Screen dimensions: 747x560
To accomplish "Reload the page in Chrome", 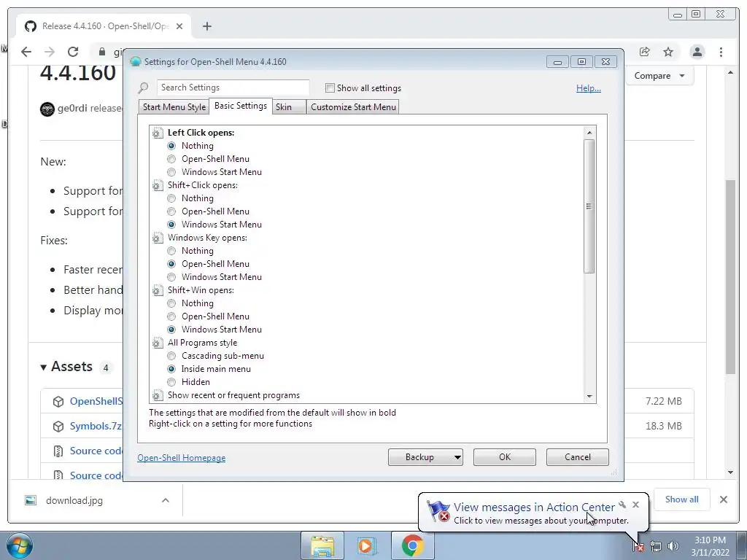I will (x=72, y=52).
